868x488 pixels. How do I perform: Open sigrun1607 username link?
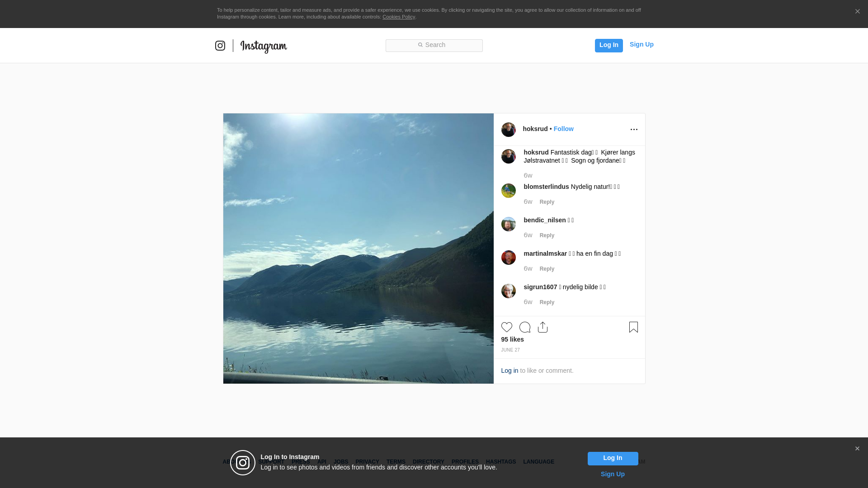540,287
